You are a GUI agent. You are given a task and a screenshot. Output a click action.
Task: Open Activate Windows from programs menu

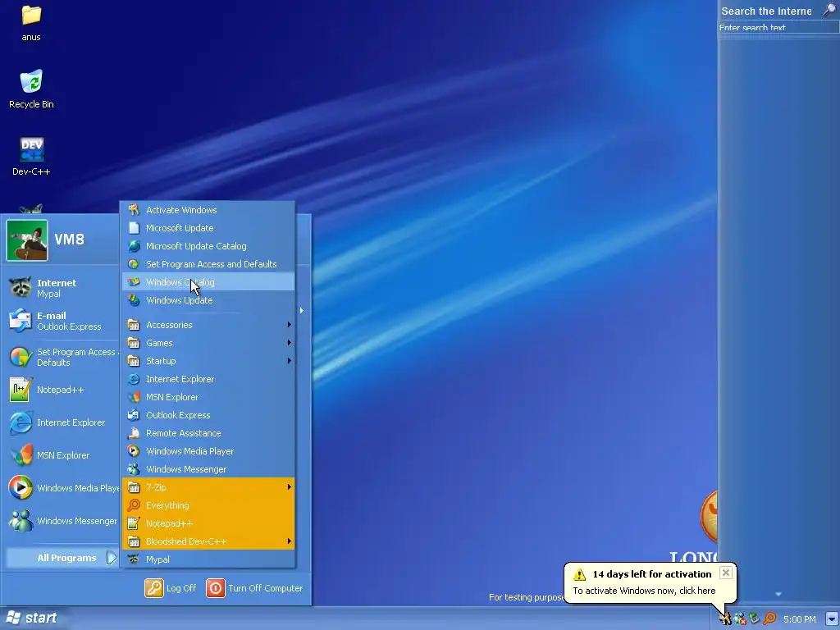[x=208, y=210]
